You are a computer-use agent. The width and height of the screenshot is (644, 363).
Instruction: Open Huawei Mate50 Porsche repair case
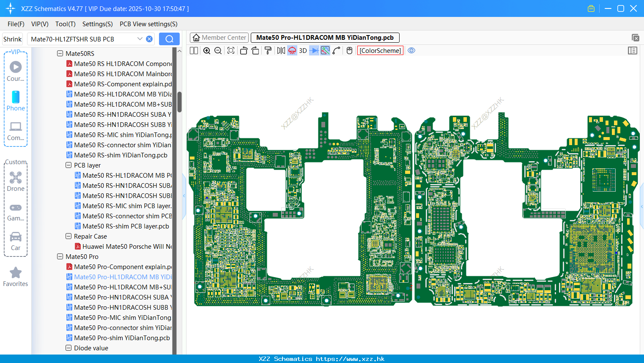pyautogui.click(x=123, y=247)
